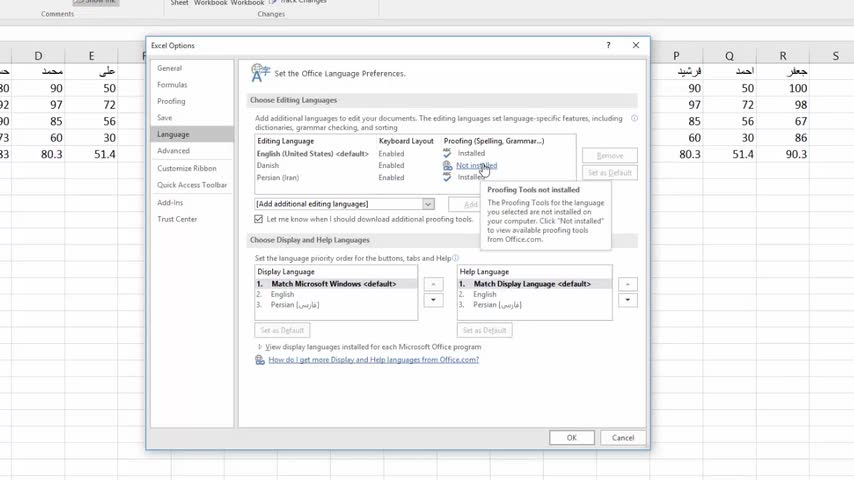The height and width of the screenshot is (480, 854).
Task: Click the Remove button
Action: click(609, 156)
